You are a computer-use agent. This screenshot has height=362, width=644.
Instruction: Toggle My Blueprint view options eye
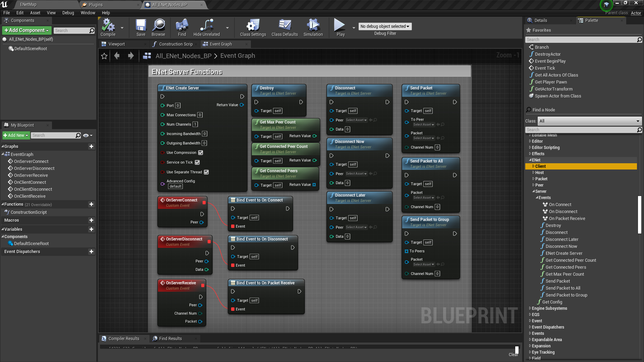tap(88, 135)
